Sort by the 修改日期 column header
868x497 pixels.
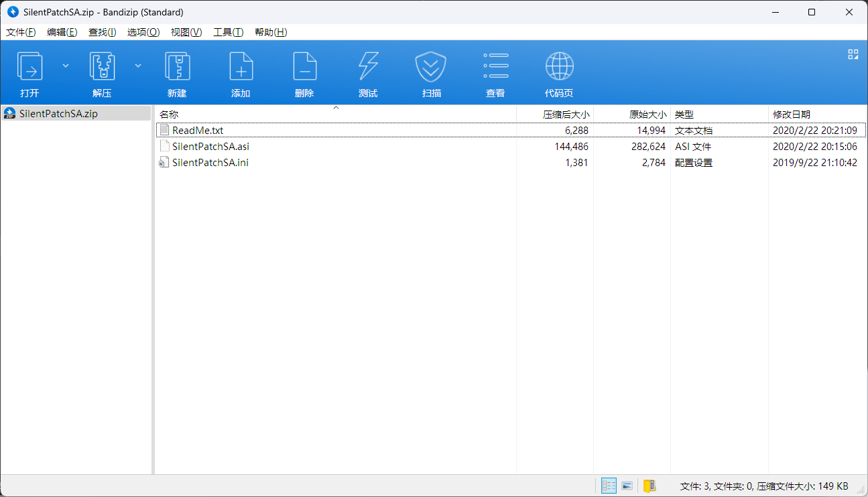(x=817, y=115)
